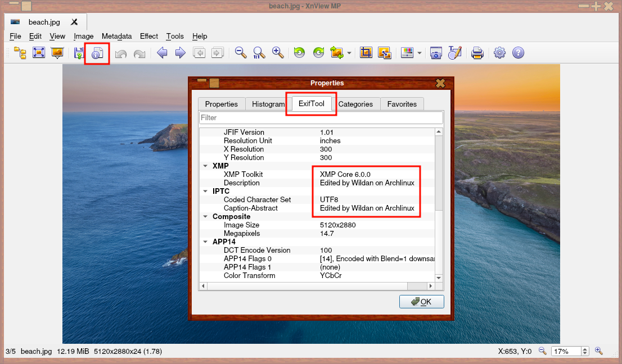The height and width of the screenshot is (364, 622).
Task: Collapse the XMP metadata section
Action: 205,166
